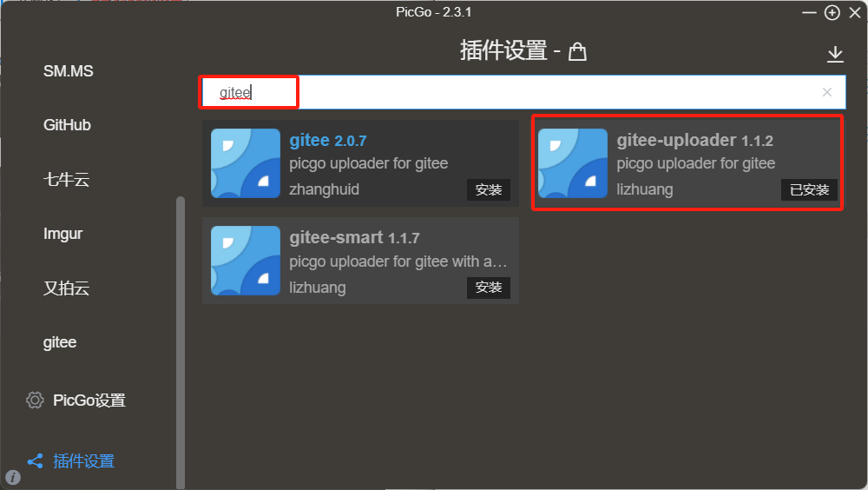Open the 七牛云 uploader settings
This screenshot has height=490, width=868.
point(67,179)
